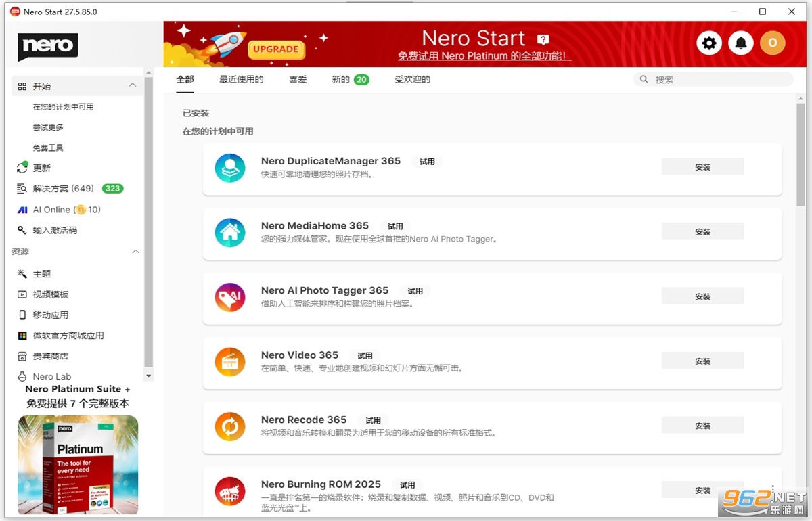Collapse the 资源 section chevron

point(135,252)
